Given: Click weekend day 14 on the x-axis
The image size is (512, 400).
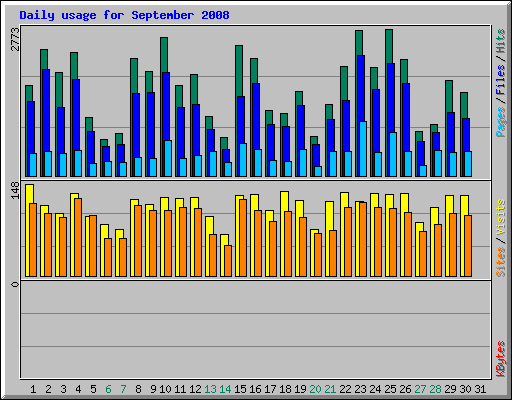Looking at the screenshot, I should point(225,389).
